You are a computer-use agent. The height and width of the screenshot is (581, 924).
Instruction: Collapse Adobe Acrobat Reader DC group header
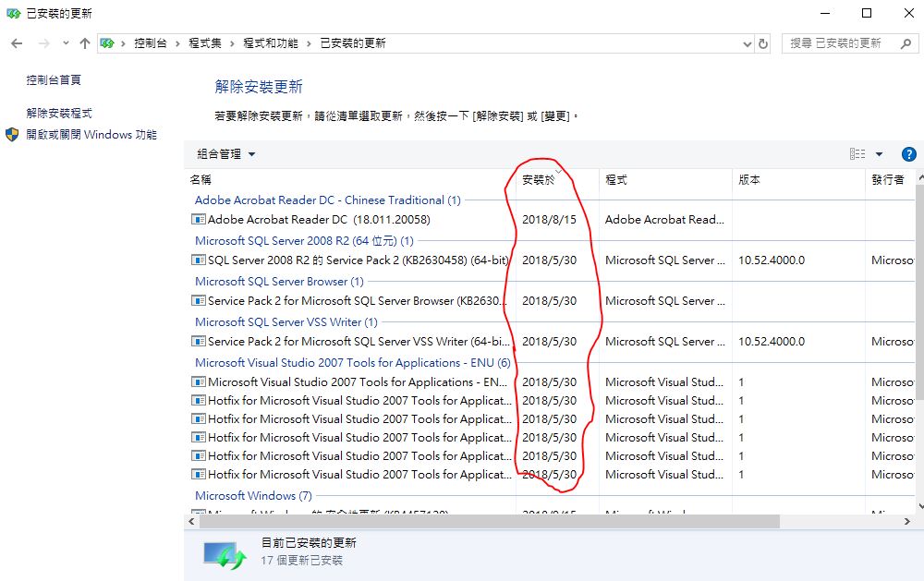pos(328,200)
